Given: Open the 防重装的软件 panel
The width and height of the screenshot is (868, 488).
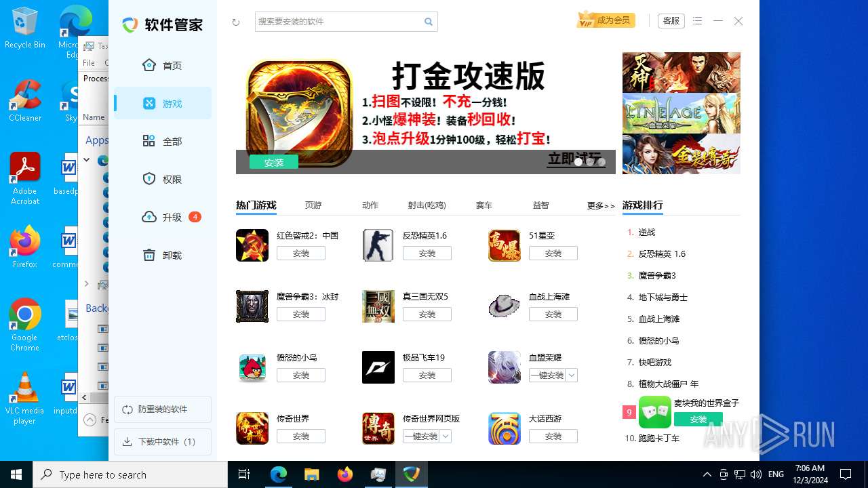Looking at the screenshot, I should (163, 409).
